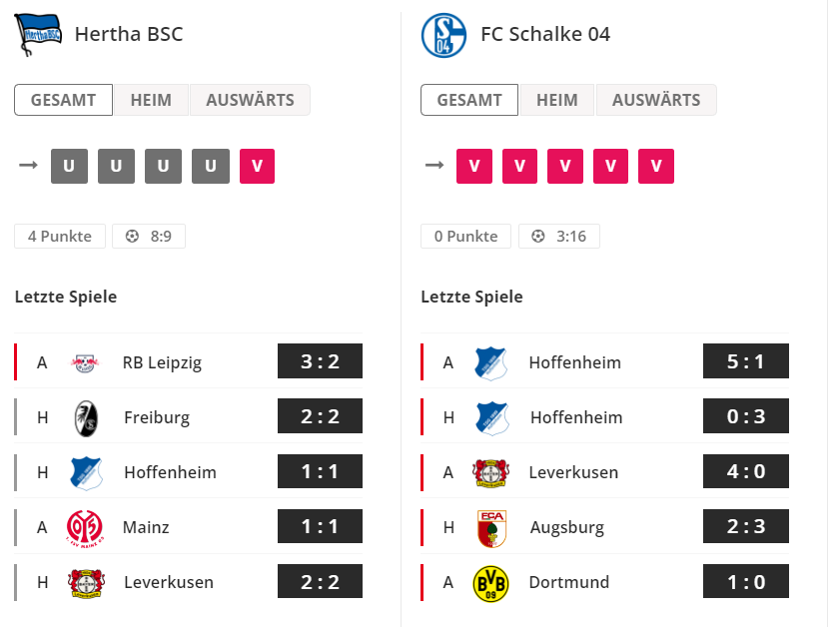Click the FC Schalke 04 crest
Screen dimensions: 840x627
[443, 35]
